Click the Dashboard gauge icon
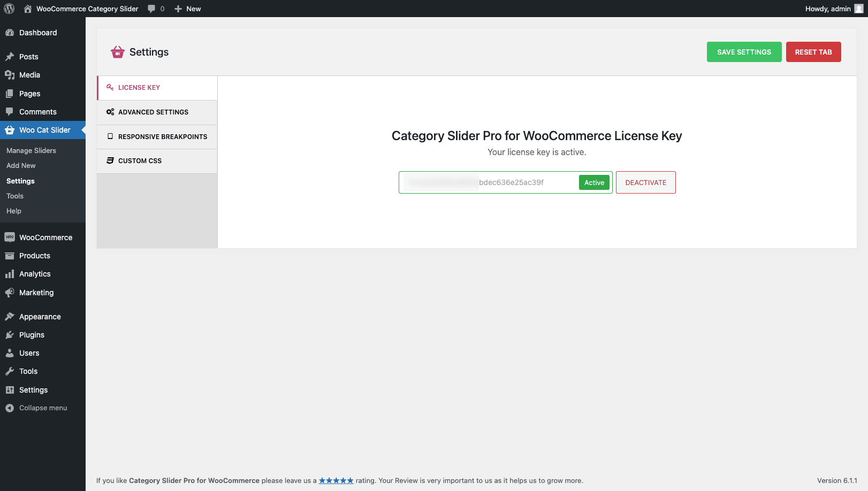Viewport: 868px width, 491px height. 10,33
